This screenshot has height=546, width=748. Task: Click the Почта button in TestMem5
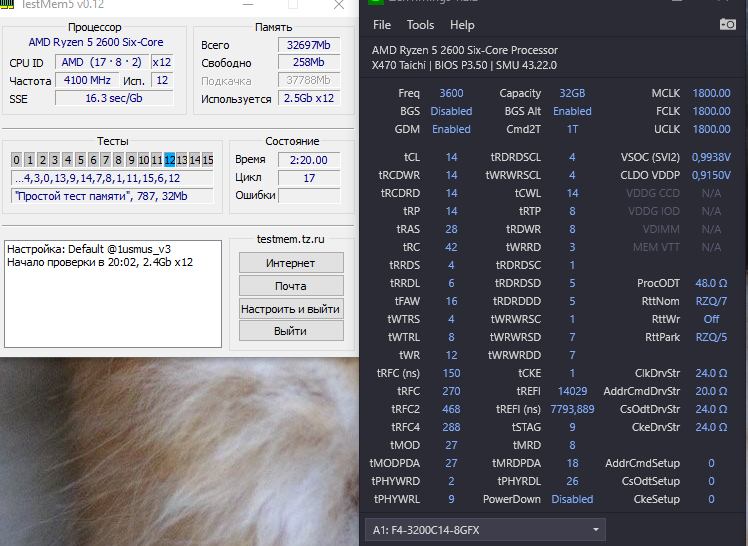(x=291, y=286)
